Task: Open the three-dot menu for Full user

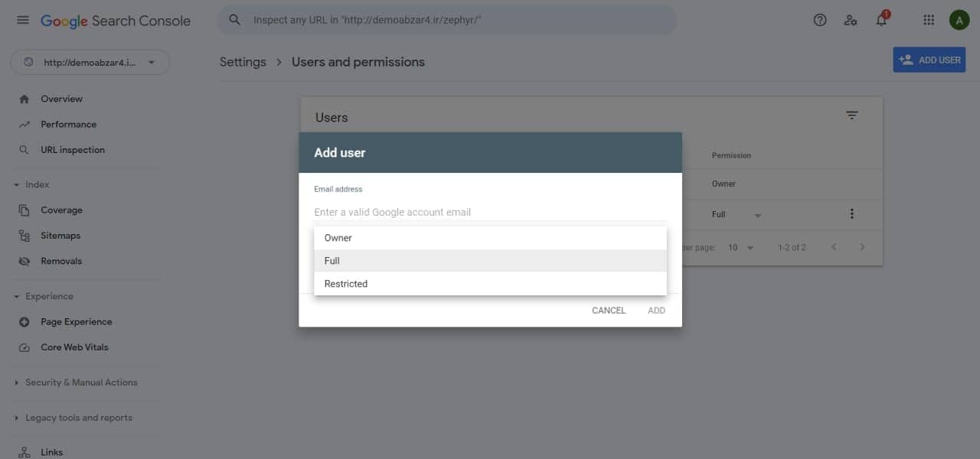Action: point(851,214)
